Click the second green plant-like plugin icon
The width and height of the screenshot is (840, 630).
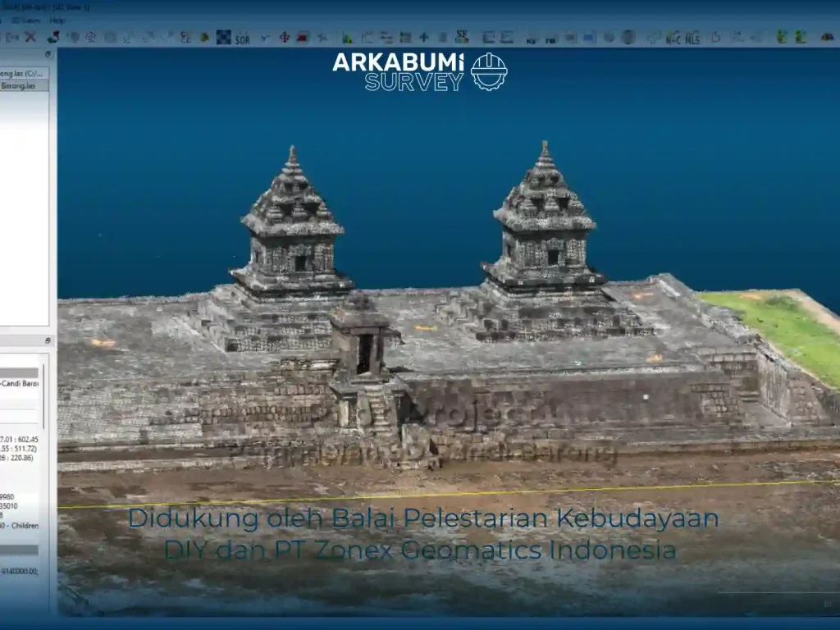pos(801,37)
